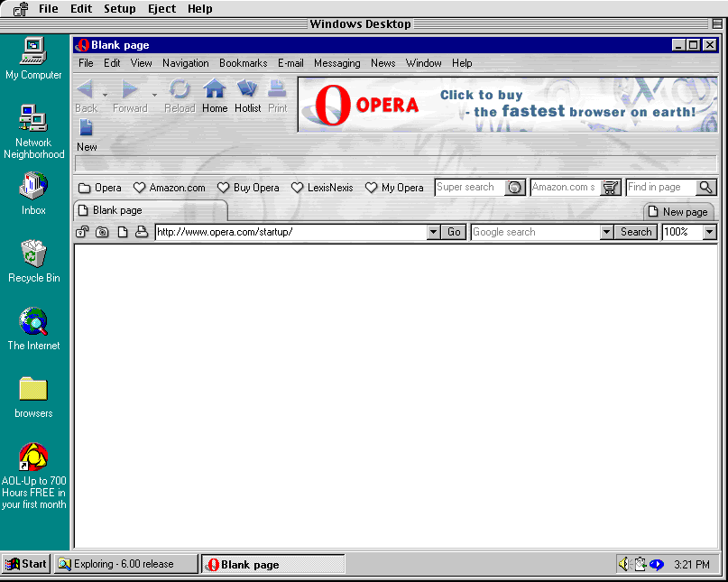The height and width of the screenshot is (582, 728).
Task: Open the Bookmarks menu
Action: [244, 63]
